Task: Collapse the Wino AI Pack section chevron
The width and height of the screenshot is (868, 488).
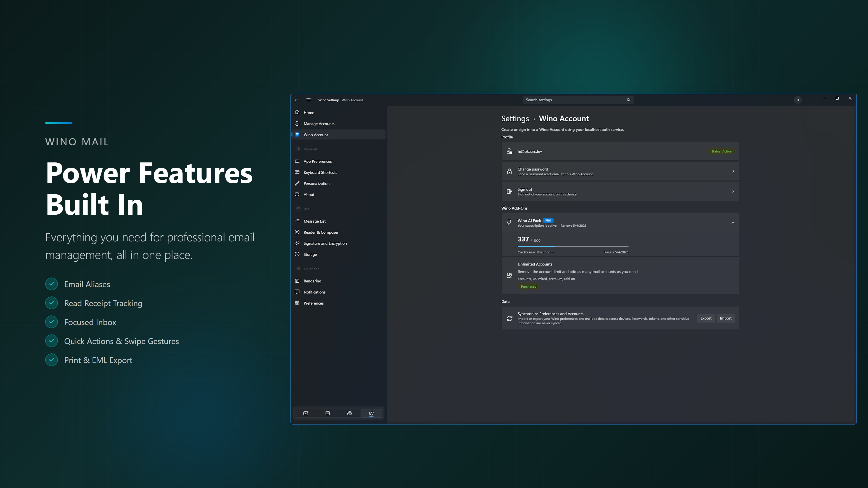Action: [733, 223]
